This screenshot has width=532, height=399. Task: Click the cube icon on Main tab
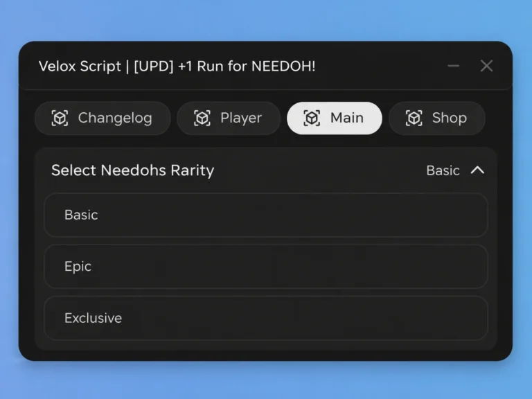click(x=312, y=118)
